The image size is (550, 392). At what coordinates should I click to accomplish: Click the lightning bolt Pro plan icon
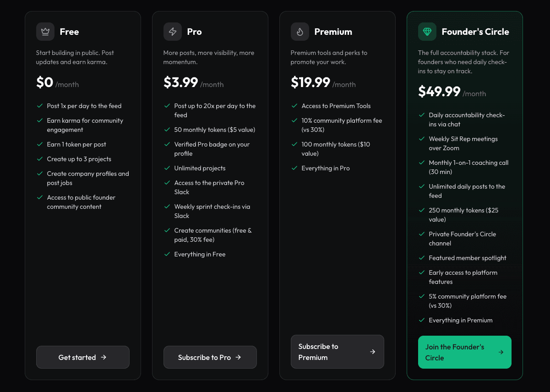click(173, 32)
